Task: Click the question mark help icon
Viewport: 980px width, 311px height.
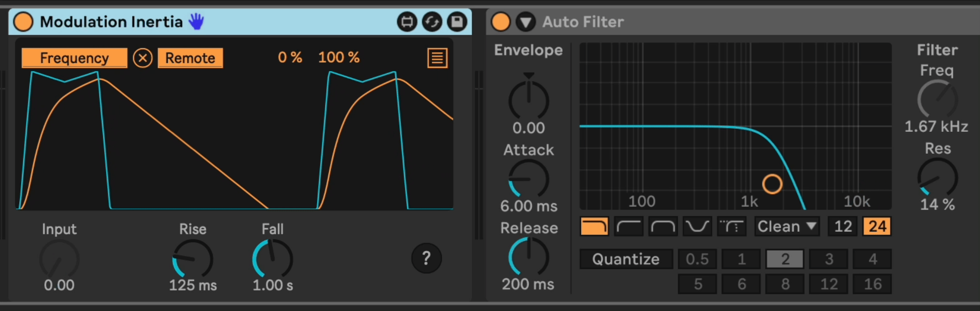Action: tap(426, 258)
